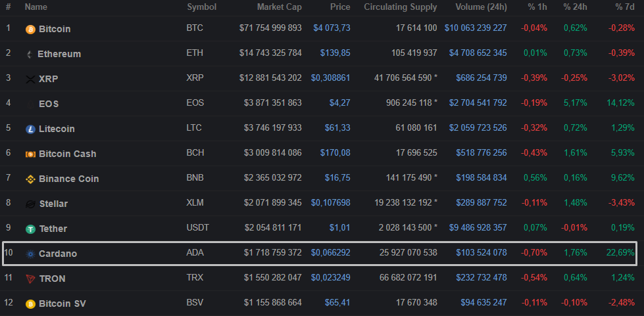Sort by Circulating Supply header
644x316 pixels.
coord(400,7)
